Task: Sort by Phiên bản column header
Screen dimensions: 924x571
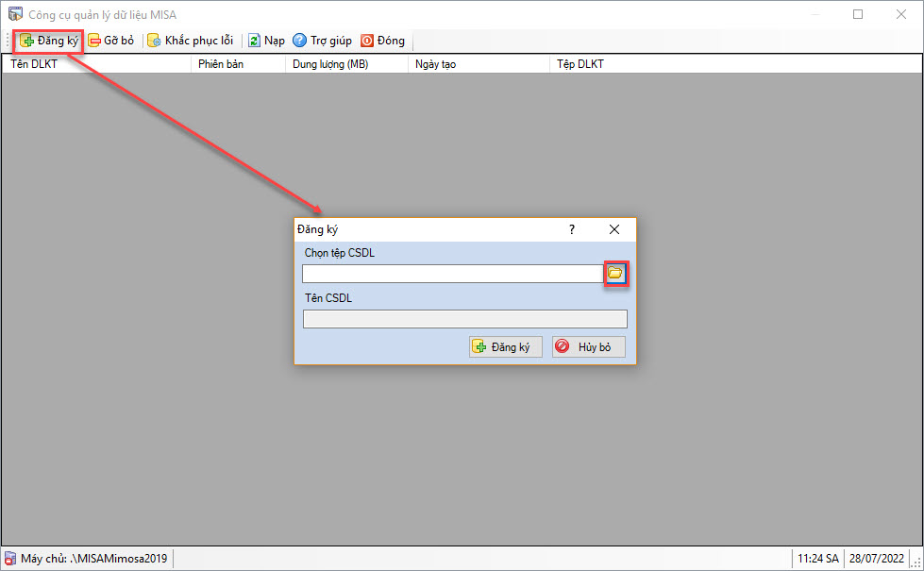Action: pyautogui.click(x=238, y=64)
